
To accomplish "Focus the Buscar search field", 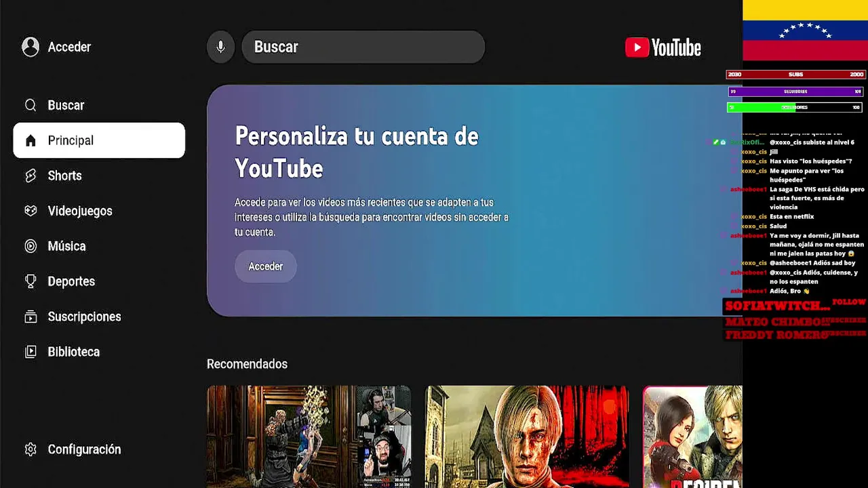I will (x=363, y=47).
